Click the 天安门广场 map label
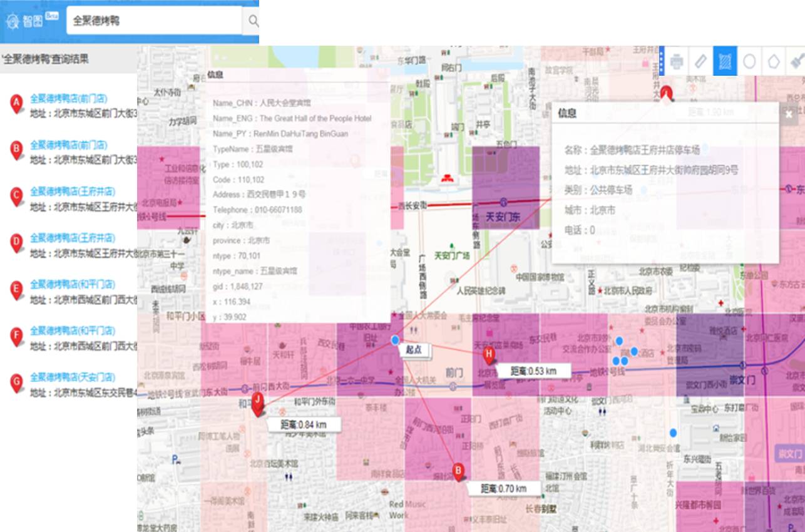805x532 pixels. (x=452, y=255)
